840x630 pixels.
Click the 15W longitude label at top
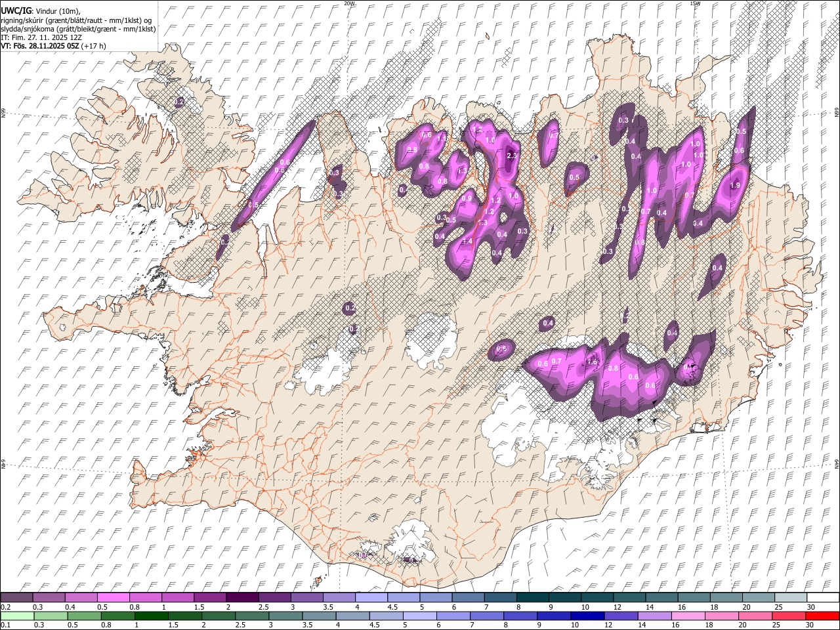pos(695,3)
